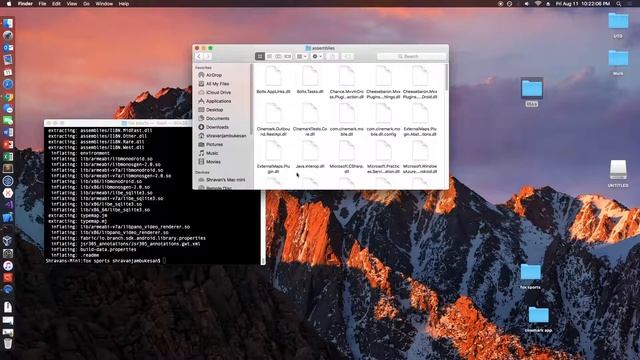Open the Window menu

(x=104, y=4)
